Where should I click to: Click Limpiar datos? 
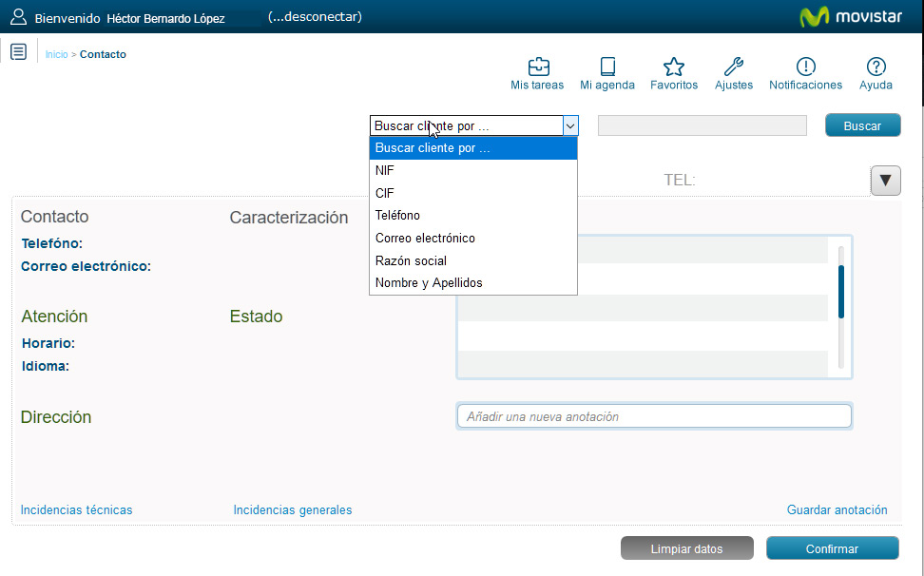[x=686, y=547]
